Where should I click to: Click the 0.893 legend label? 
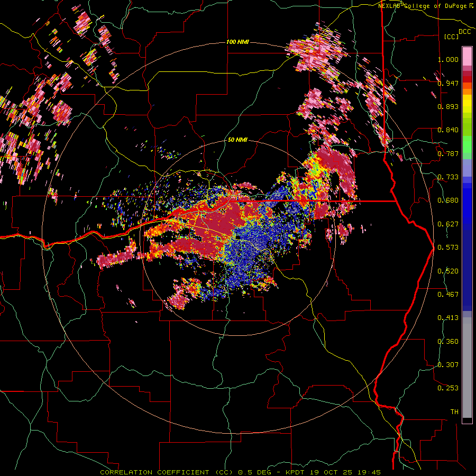pos(448,106)
